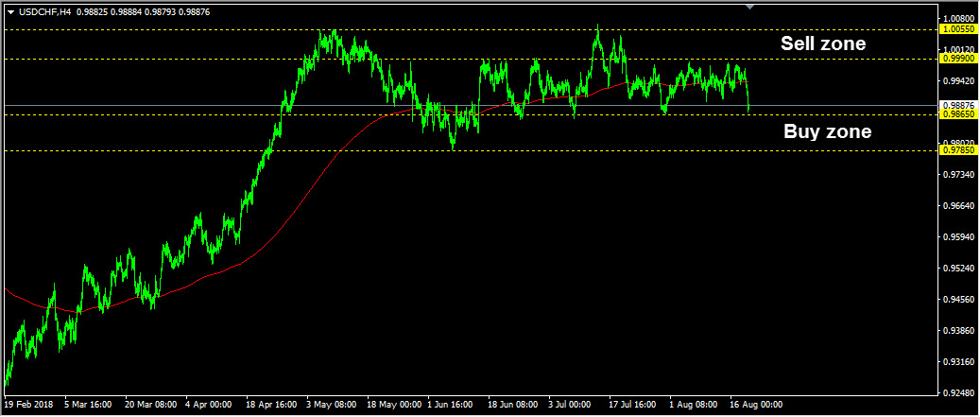Image resolution: width=980 pixels, height=417 pixels.
Task: Click the 0.99900 yellow price label
Action: 959,59
